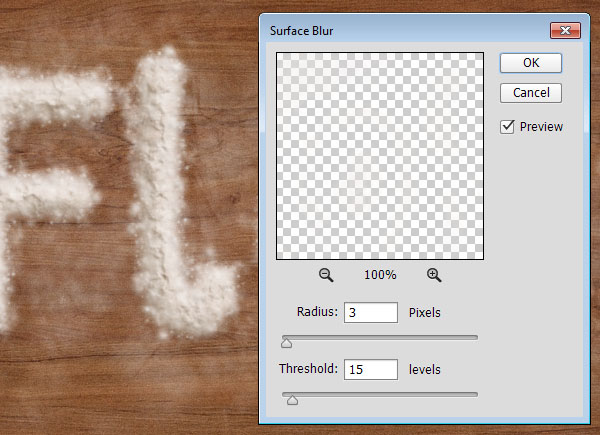The image size is (600, 435).
Task: Click the zoom out magnifier icon
Action: click(x=326, y=275)
